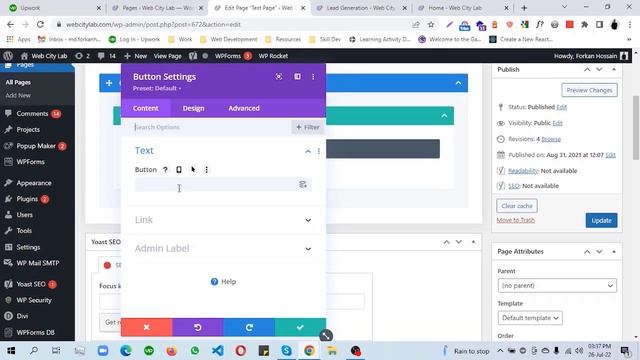
Task: Click browser reload icon
Action: click(x=40, y=25)
